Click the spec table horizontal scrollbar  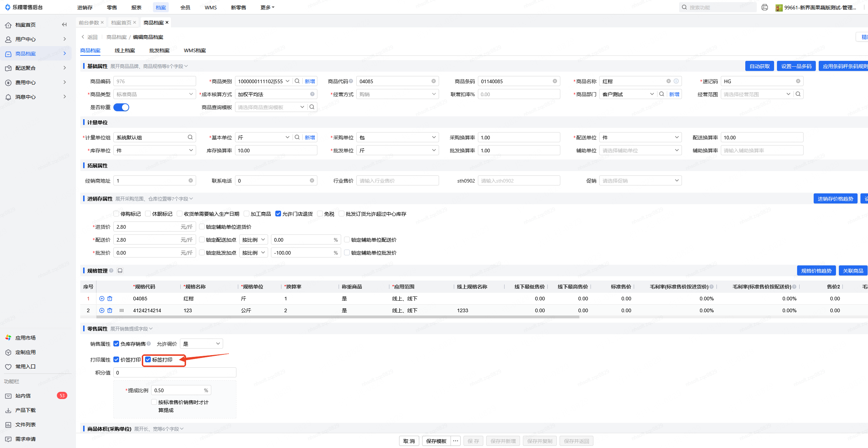click(338, 317)
